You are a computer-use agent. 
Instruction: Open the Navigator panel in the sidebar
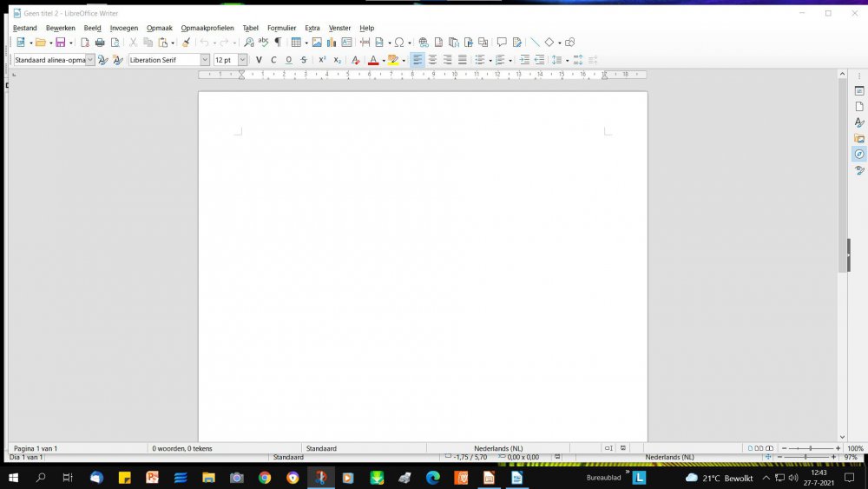(x=859, y=154)
